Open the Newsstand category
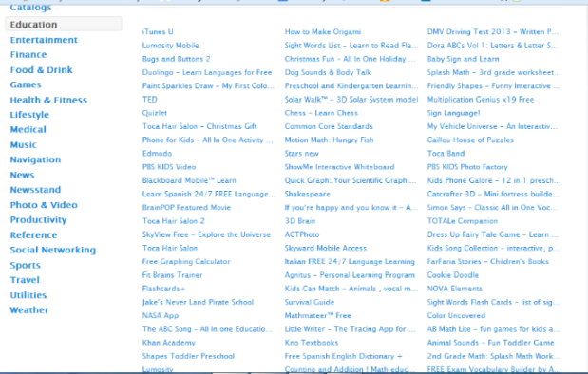This screenshot has width=588, height=374. pos(35,190)
